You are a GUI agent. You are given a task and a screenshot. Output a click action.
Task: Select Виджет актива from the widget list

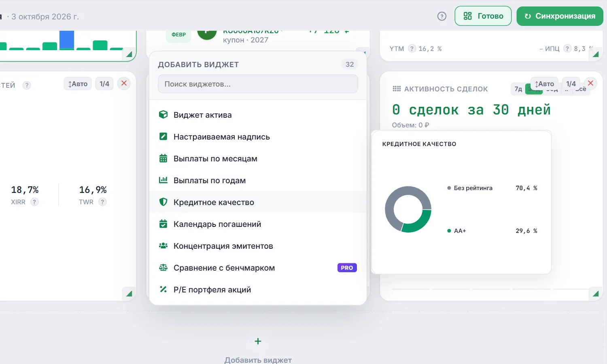point(258,115)
